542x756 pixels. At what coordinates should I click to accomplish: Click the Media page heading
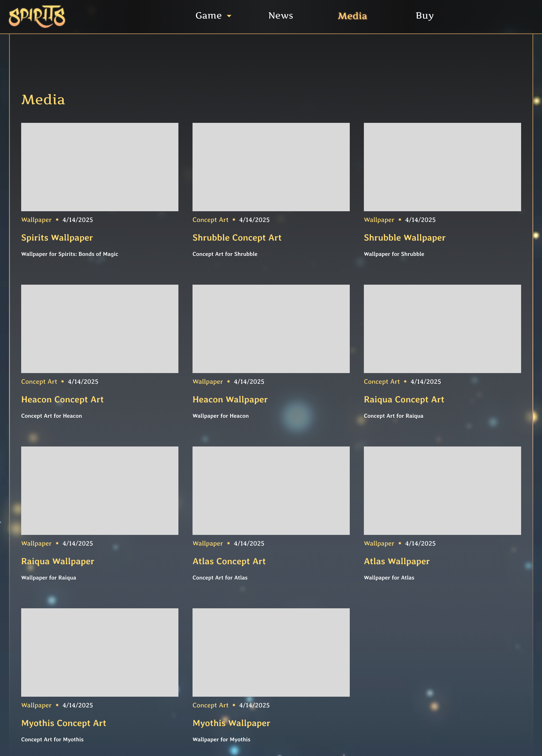pyautogui.click(x=43, y=100)
